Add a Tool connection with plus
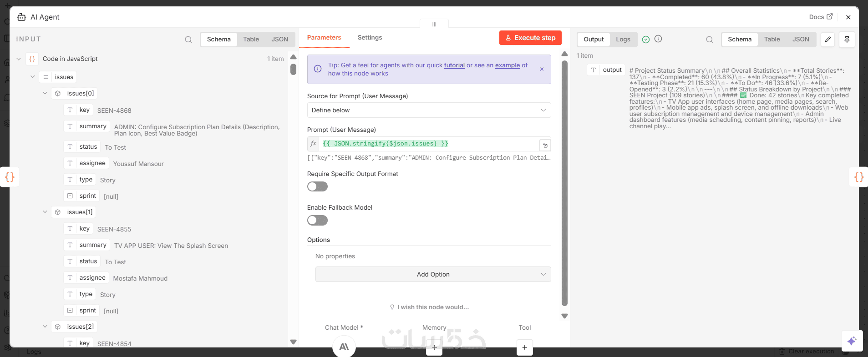868x357 pixels. coord(524,347)
